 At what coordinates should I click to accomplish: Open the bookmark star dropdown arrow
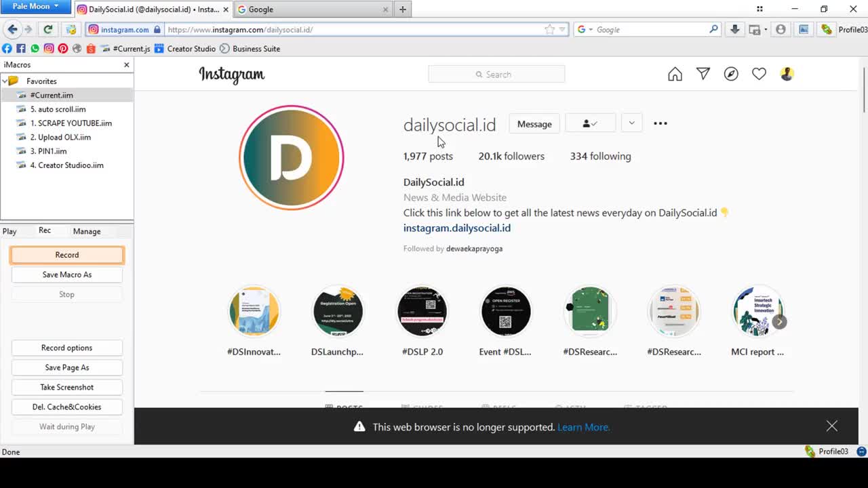(x=562, y=30)
